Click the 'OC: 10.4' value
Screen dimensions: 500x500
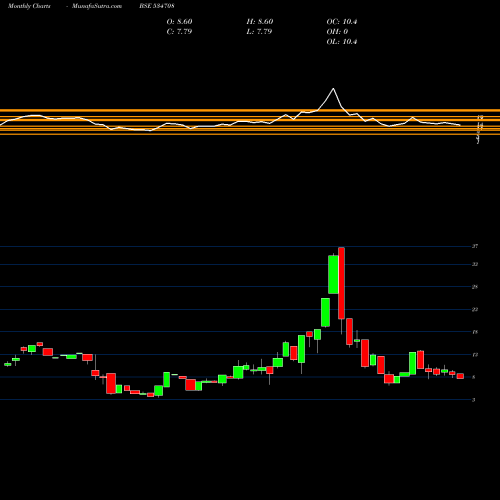pyautogui.click(x=342, y=22)
